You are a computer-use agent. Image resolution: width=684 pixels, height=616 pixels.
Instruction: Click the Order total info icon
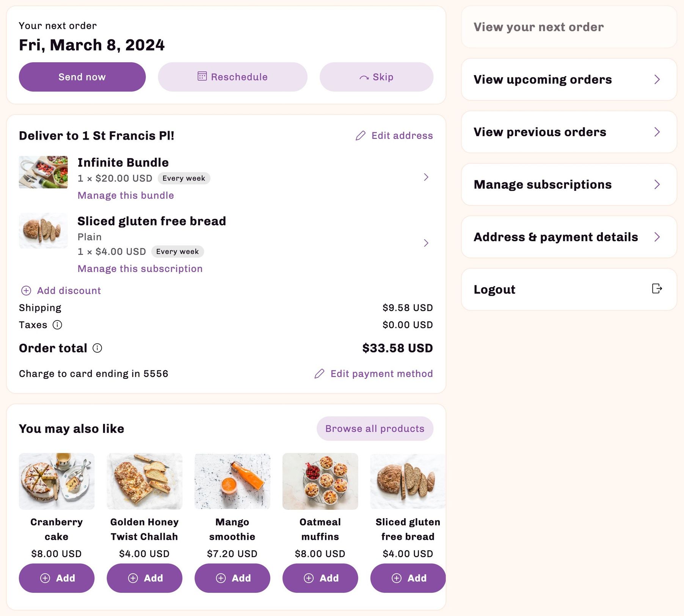pyautogui.click(x=97, y=348)
